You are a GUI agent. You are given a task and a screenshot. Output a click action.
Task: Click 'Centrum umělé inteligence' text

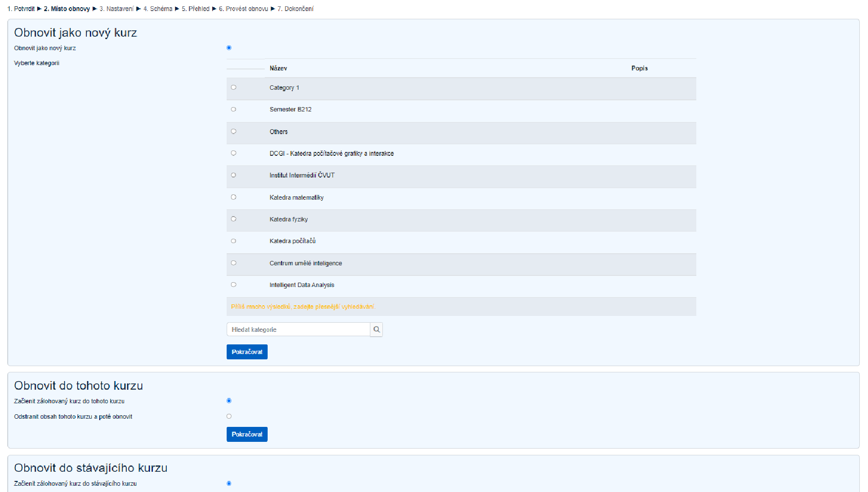pos(306,263)
